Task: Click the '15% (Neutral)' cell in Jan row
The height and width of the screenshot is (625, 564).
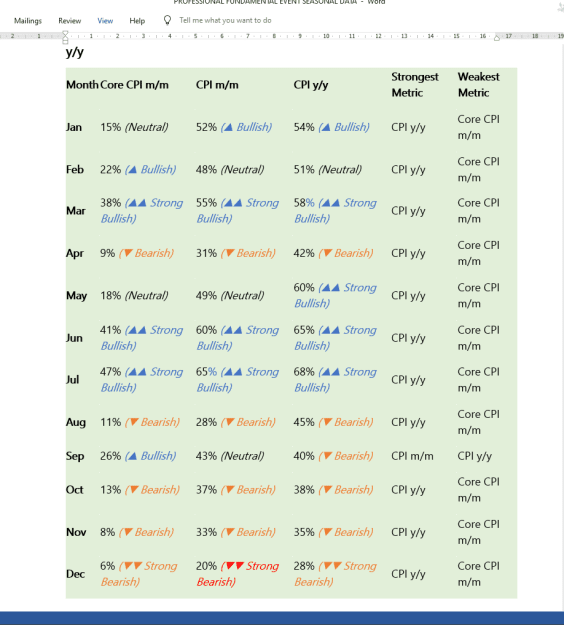Action: (134, 127)
